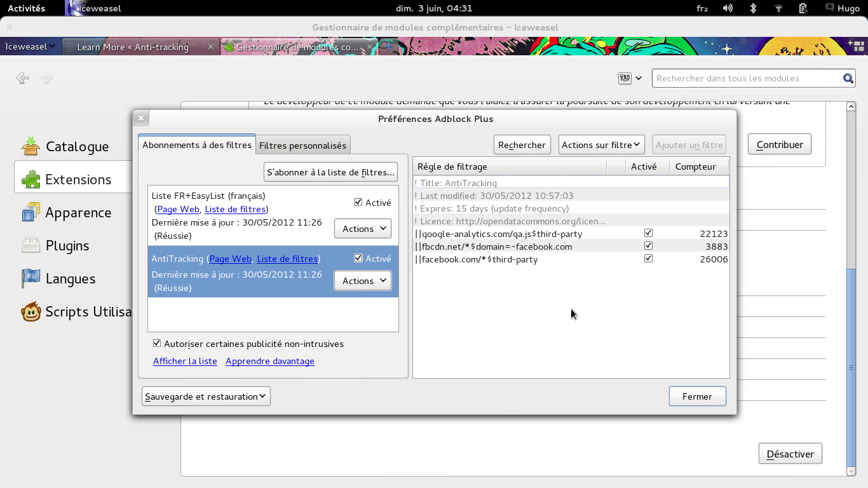Close the Learn More Anti-tracking tab
Viewport: 868px width, 488px height.
pyautogui.click(x=211, y=46)
